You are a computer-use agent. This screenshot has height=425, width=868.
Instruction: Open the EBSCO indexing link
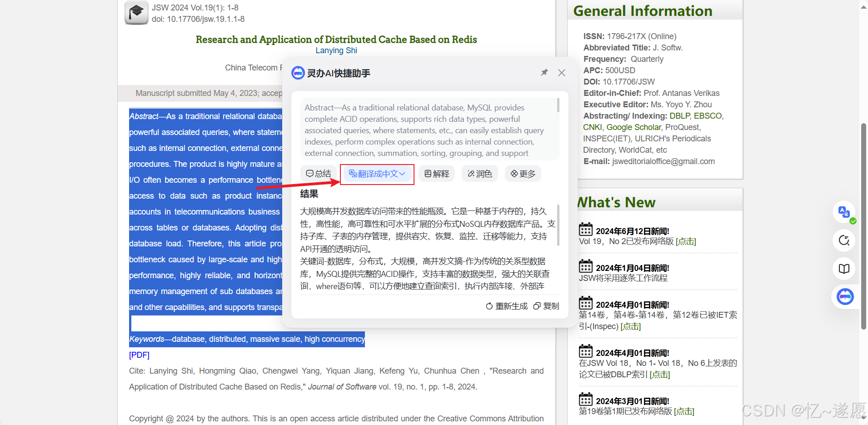(x=708, y=116)
